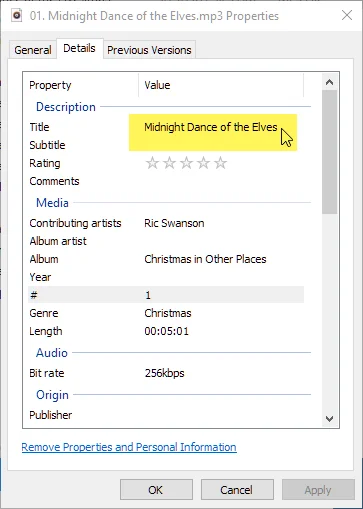Click the scrollbar down arrow
363x509 pixels.
pos(329,419)
